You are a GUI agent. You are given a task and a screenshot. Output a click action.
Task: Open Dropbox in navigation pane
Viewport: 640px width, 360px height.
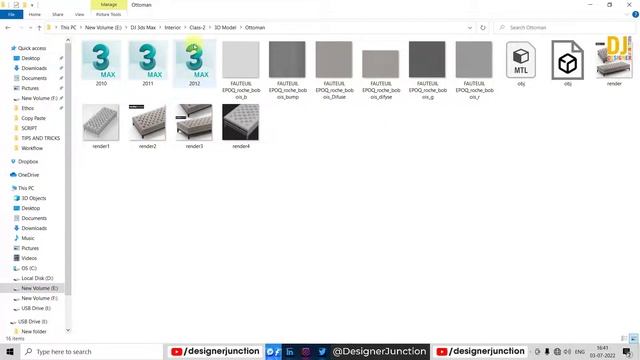click(28, 162)
